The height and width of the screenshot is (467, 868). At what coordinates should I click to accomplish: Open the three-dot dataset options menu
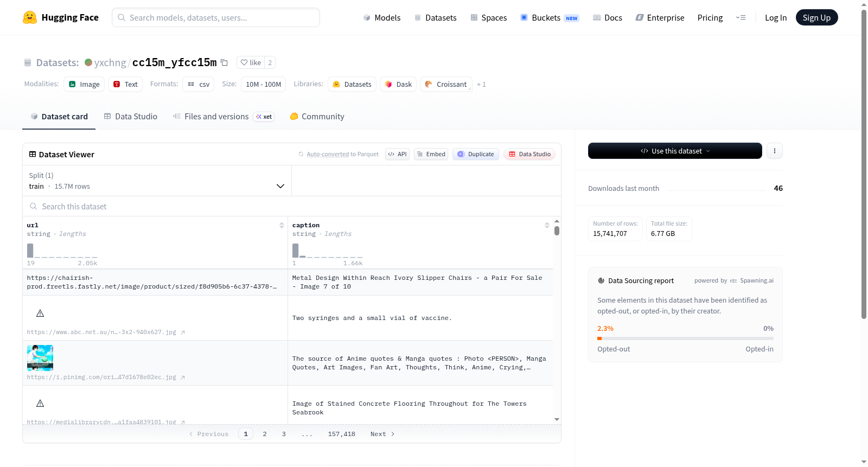coord(775,151)
